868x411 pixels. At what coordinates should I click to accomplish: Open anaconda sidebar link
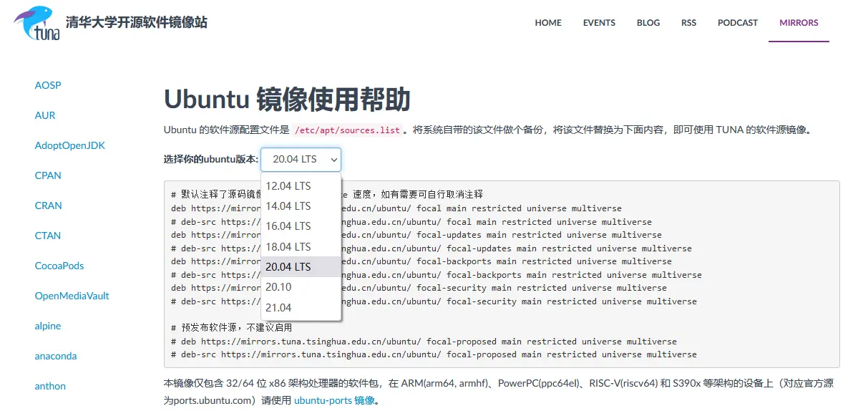click(56, 356)
